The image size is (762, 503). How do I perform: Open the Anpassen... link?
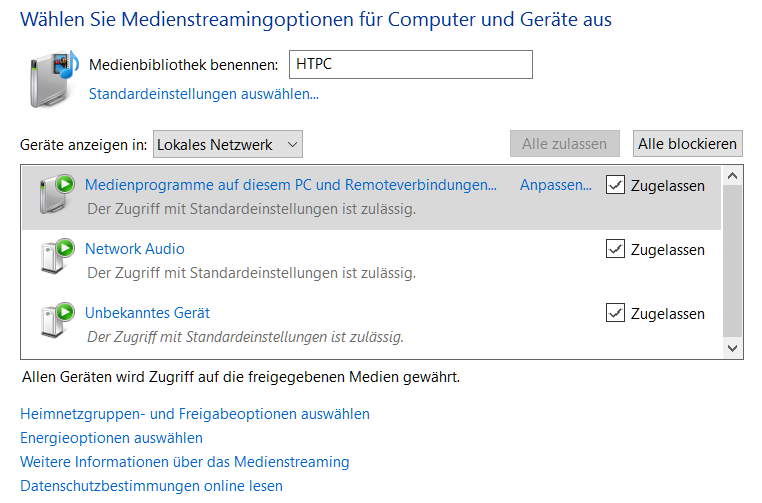(x=556, y=185)
